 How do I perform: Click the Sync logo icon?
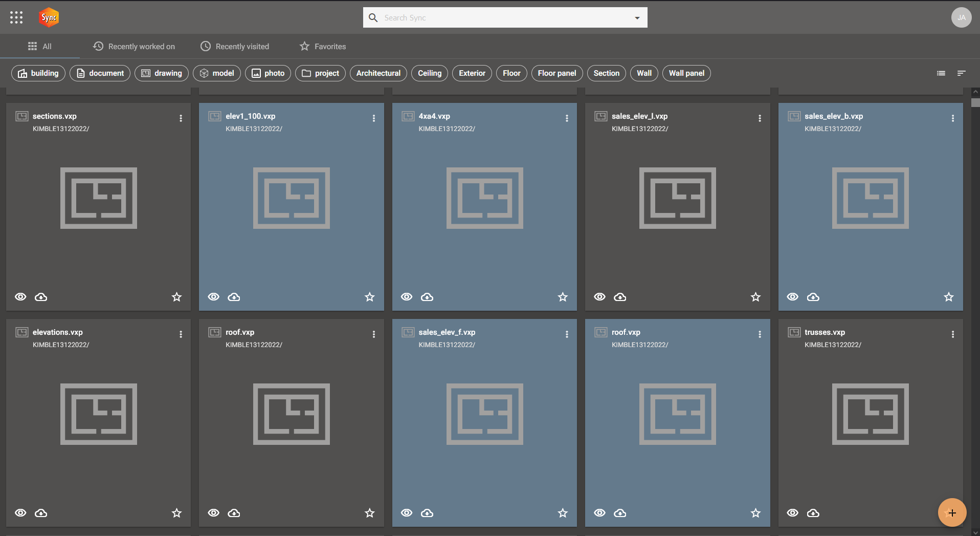point(49,17)
